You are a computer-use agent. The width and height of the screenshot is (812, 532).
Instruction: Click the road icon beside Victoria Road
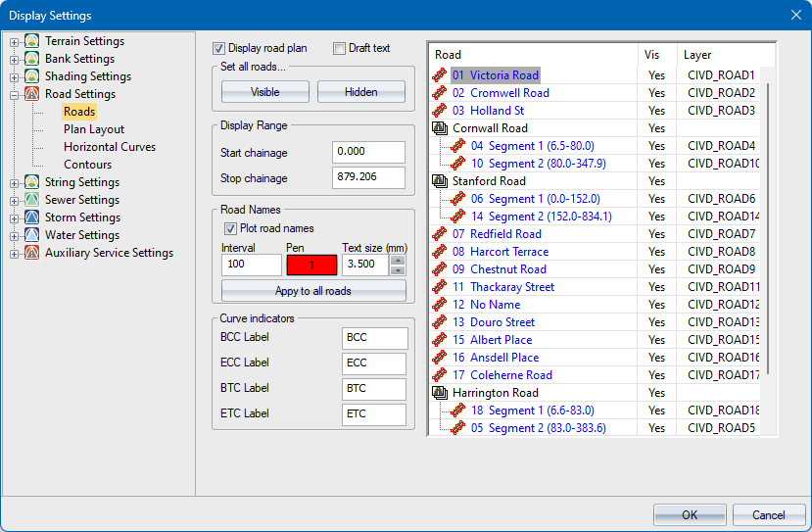pos(440,75)
